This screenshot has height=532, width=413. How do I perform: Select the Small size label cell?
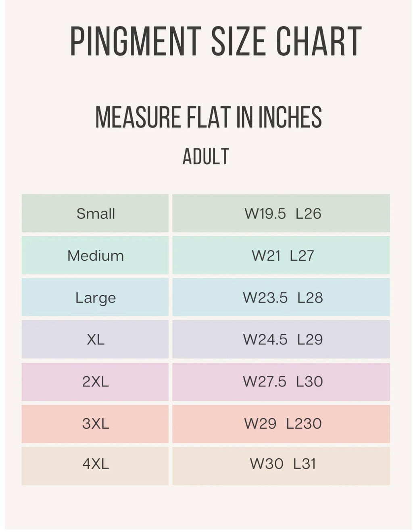click(96, 213)
